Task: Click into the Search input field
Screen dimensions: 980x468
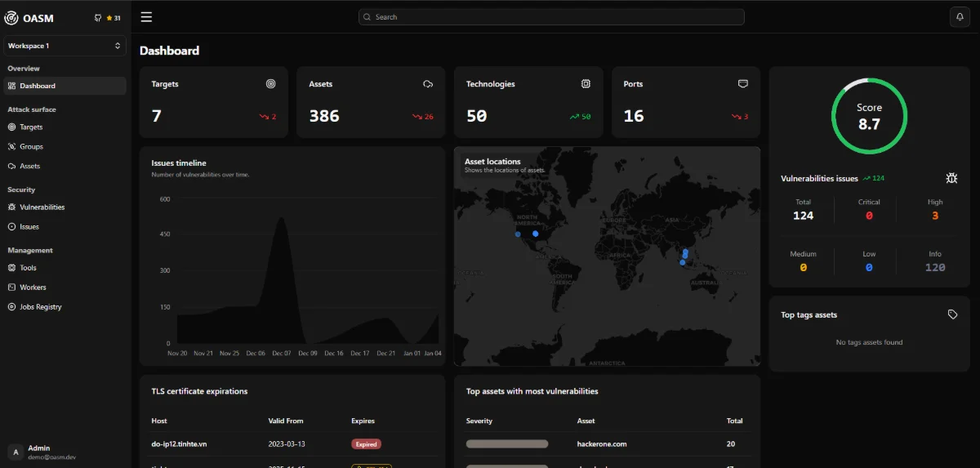Action: [x=551, y=17]
